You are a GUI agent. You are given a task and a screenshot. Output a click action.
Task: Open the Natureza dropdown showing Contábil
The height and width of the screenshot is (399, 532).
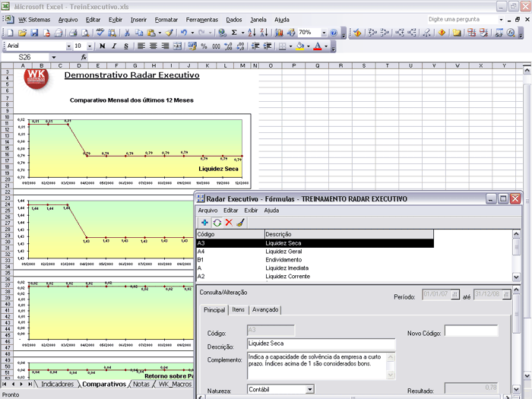pos(309,390)
